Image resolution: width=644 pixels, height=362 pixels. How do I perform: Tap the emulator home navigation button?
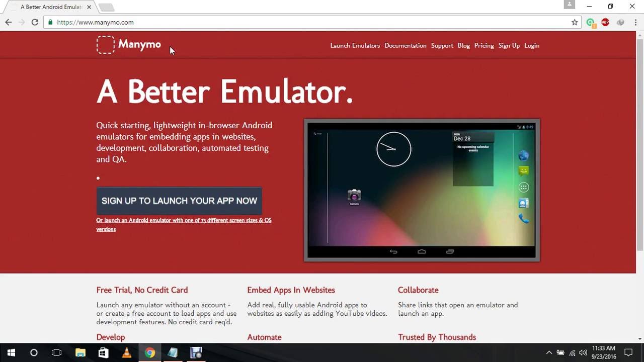pos(422,251)
